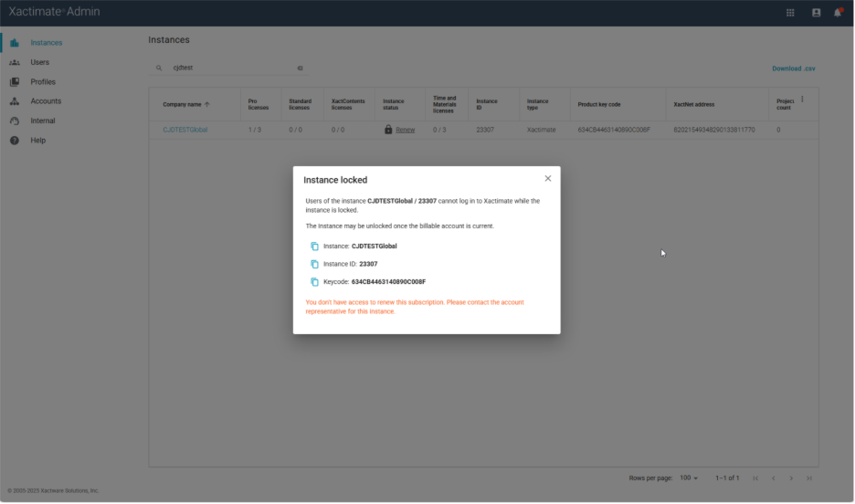Expand the Rows per page dropdown
The image size is (855, 504).
[689, 478]
